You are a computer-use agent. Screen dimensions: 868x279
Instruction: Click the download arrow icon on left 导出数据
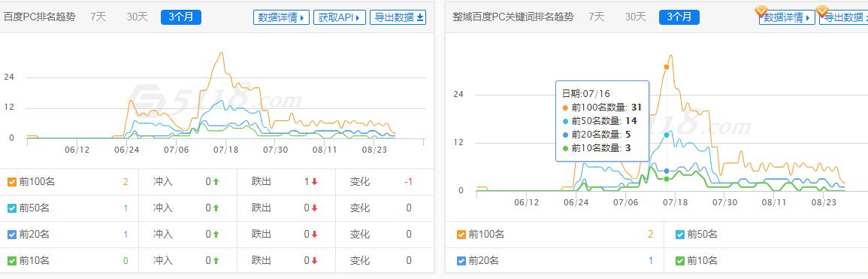click(420, 18)
